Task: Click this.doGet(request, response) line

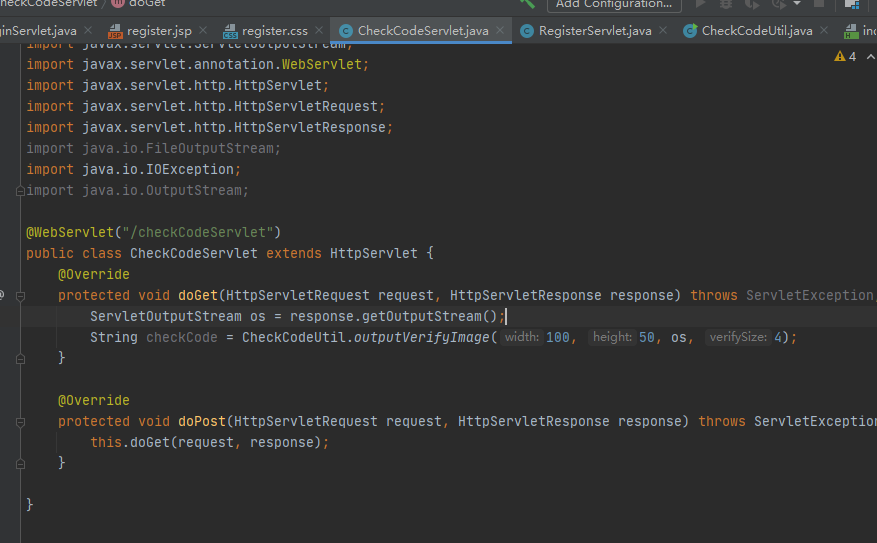Action: click(210, 442)
